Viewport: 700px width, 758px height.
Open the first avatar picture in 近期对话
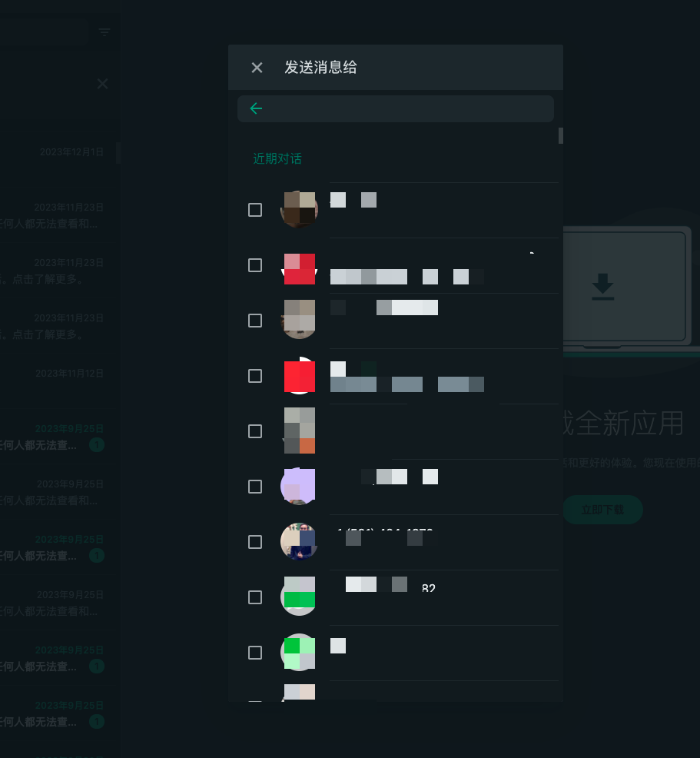[x=299, y=210]
